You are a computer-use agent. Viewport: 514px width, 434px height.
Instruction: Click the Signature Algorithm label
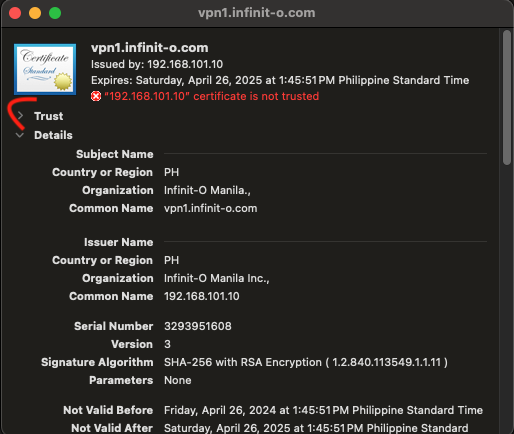97,362
